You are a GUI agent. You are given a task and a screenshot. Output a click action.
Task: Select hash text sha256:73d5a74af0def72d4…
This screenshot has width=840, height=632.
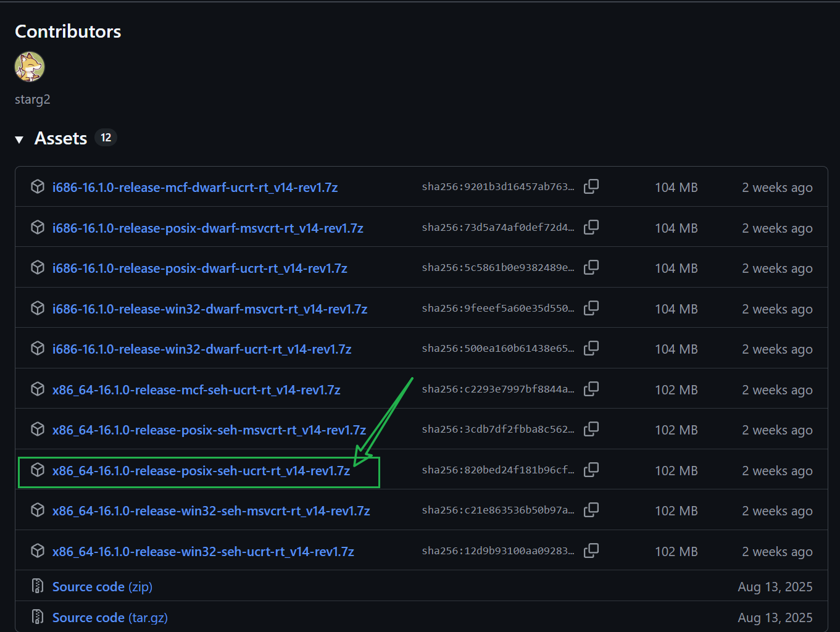click(x=498, y=228)
